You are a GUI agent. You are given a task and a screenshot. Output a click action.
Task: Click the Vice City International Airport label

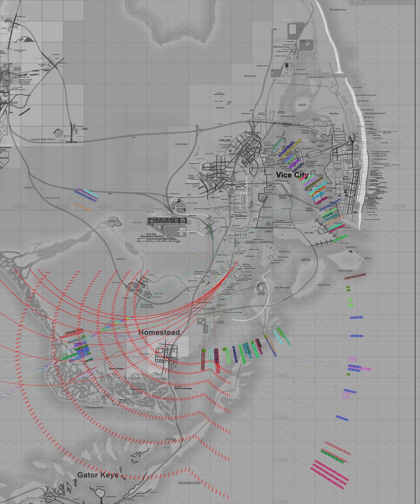click(152, 235)
